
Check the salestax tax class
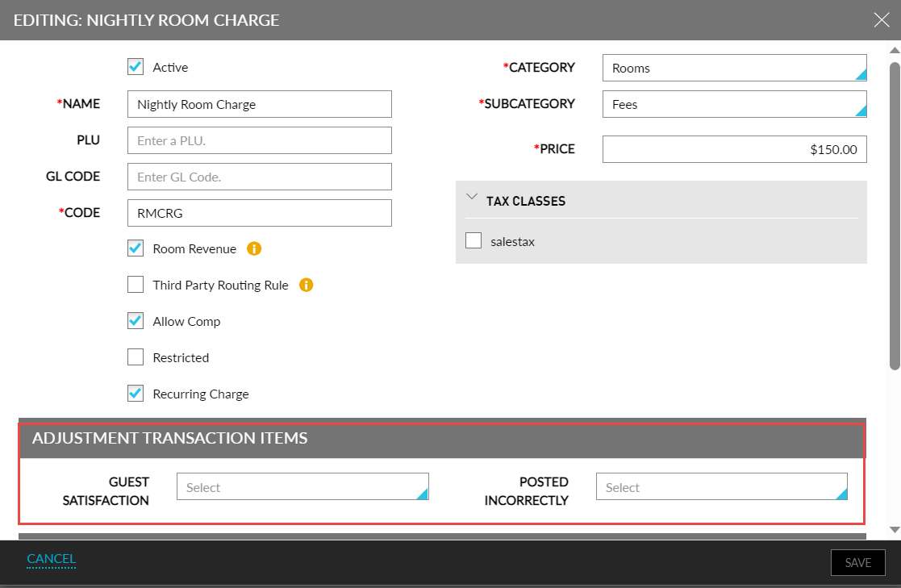click(473, 240)
